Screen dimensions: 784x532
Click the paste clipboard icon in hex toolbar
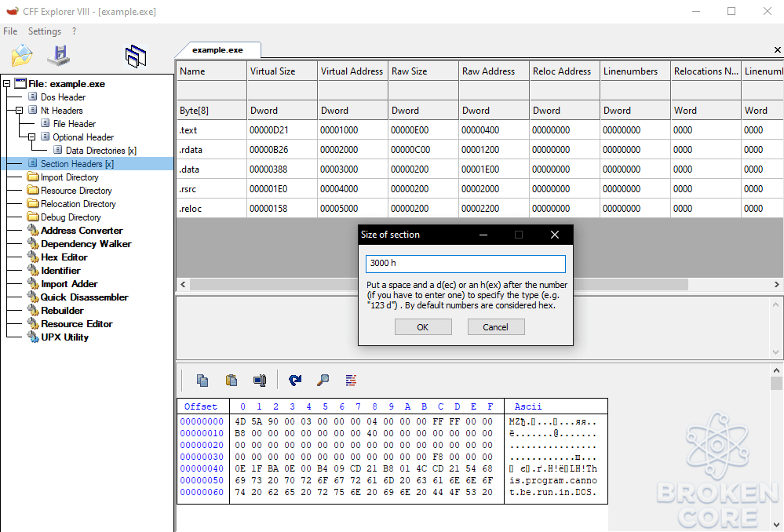(231, 381)
